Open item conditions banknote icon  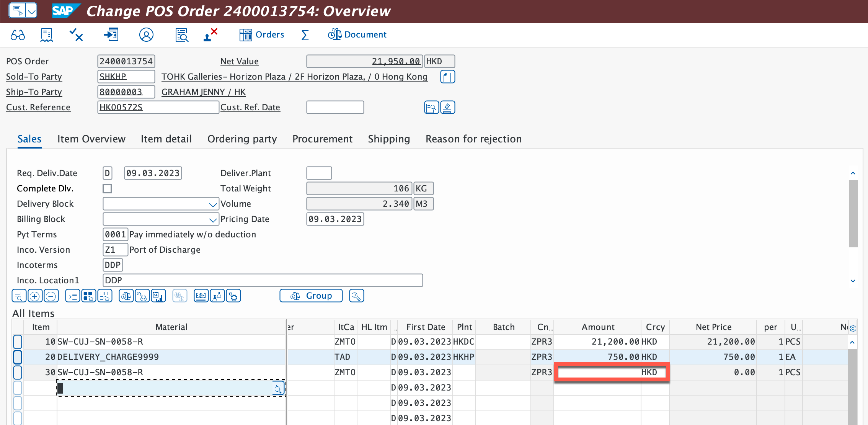point(201,296)
